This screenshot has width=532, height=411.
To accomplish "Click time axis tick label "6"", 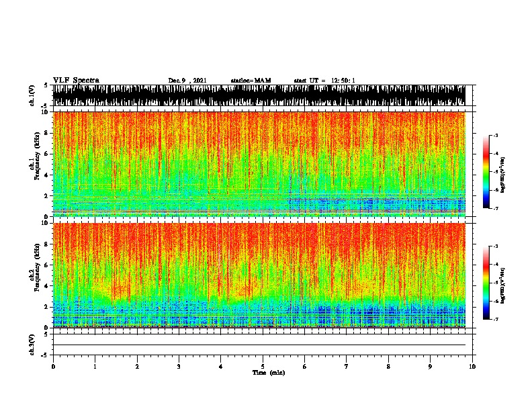I will 305,367.
